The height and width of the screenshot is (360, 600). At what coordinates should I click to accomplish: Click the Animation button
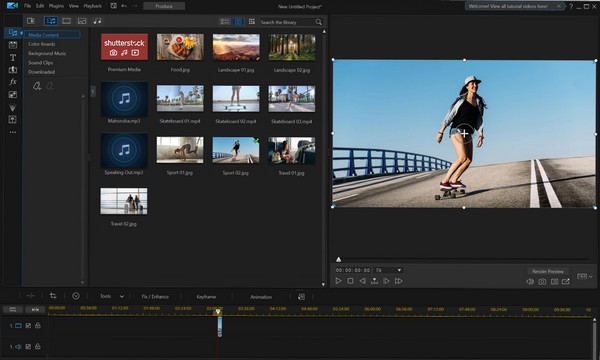click(261, 296)
